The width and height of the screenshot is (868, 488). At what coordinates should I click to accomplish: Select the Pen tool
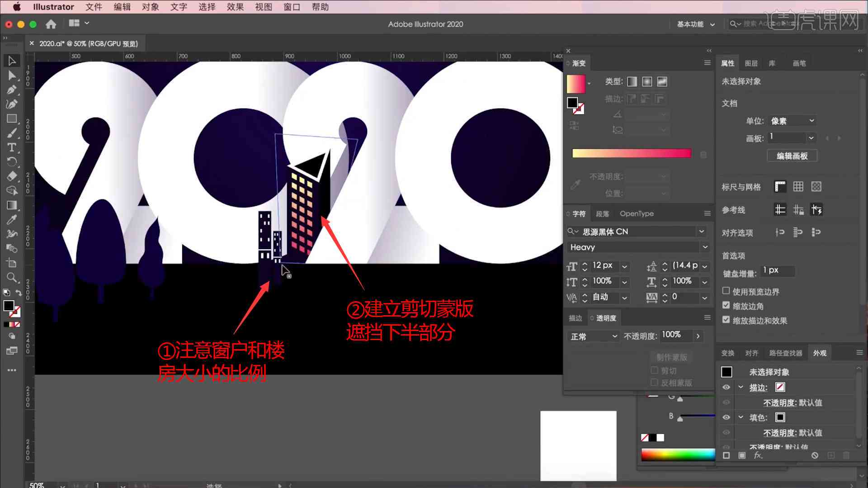click(x=12, y=90)
